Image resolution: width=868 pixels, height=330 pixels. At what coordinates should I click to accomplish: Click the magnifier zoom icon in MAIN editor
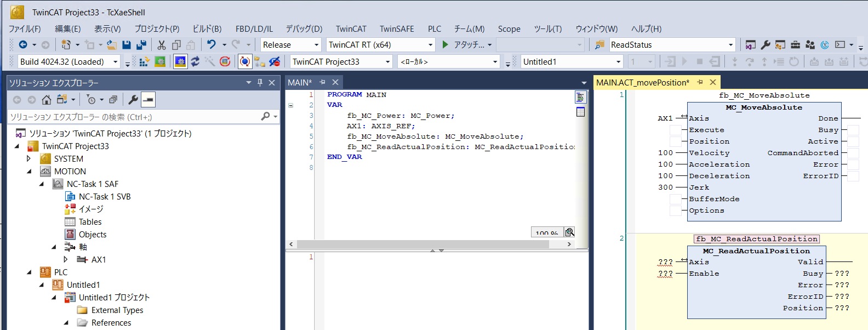(569, 232)
